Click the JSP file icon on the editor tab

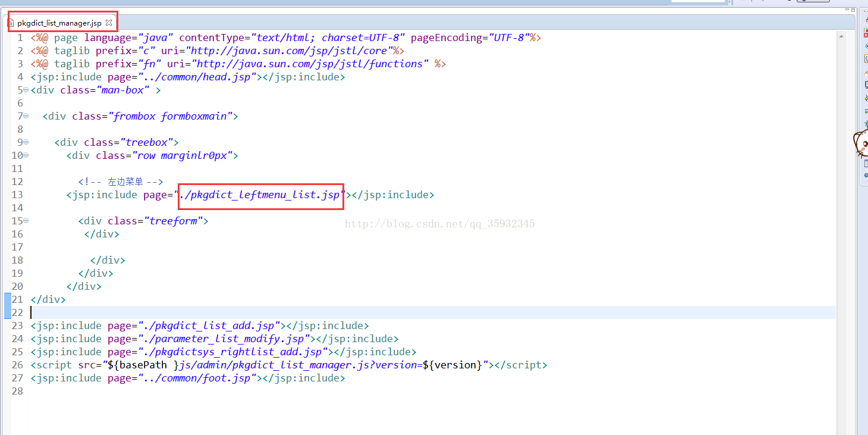(x=10, y=23)
